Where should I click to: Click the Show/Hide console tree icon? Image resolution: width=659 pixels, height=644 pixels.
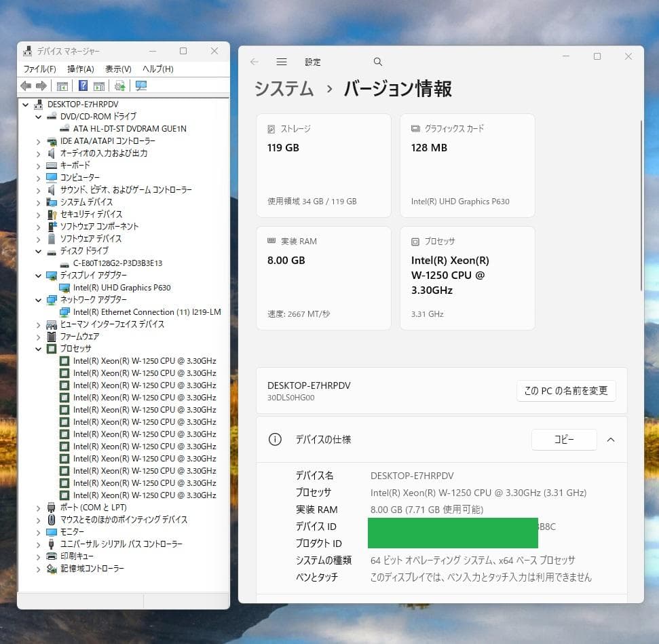[x=62, y=84]
